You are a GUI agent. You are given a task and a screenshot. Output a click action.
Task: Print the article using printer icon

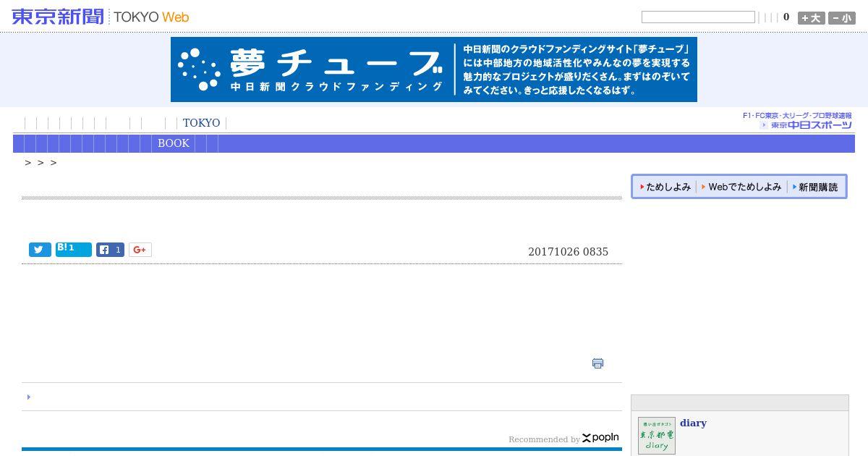pos(597,363)
